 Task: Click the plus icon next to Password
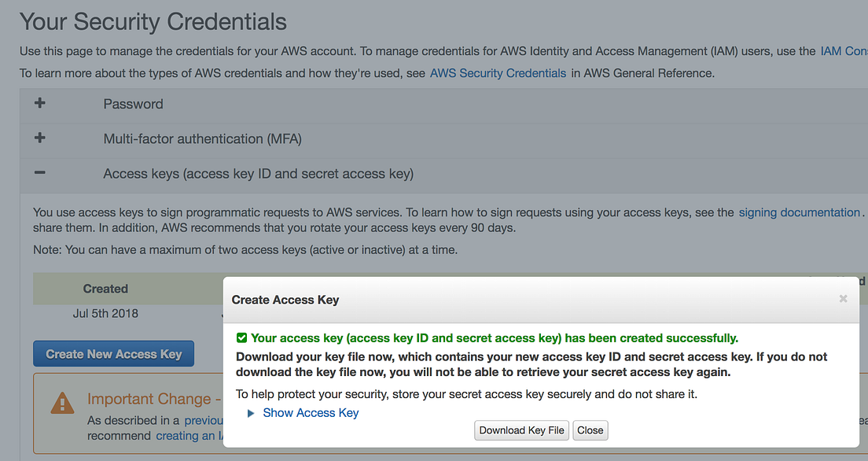(39, 103)
